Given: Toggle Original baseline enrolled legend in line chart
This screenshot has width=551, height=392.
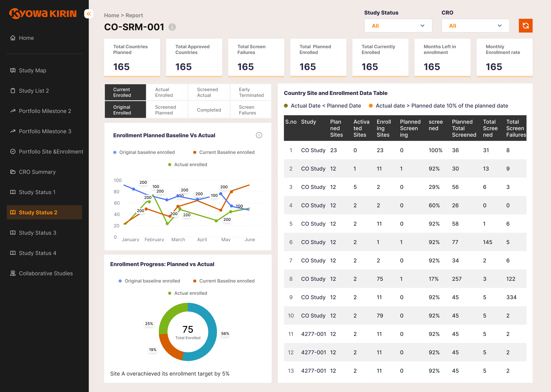Looking at the screenshot, I should pos(144,152).
